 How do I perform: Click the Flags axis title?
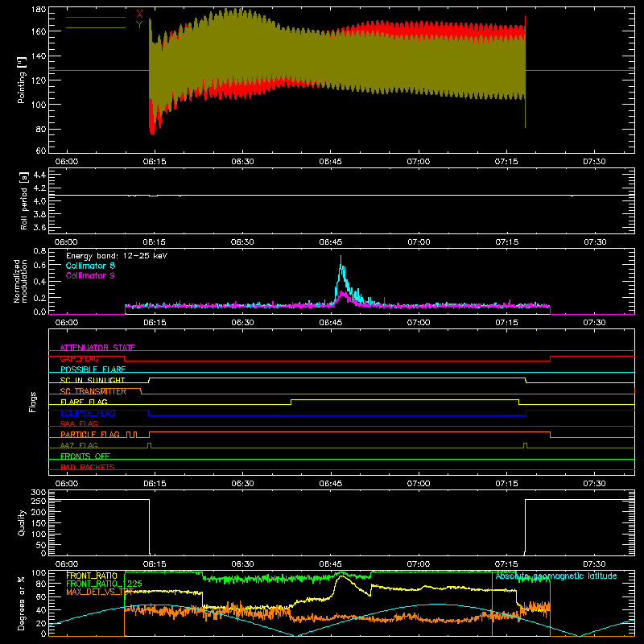33,402
